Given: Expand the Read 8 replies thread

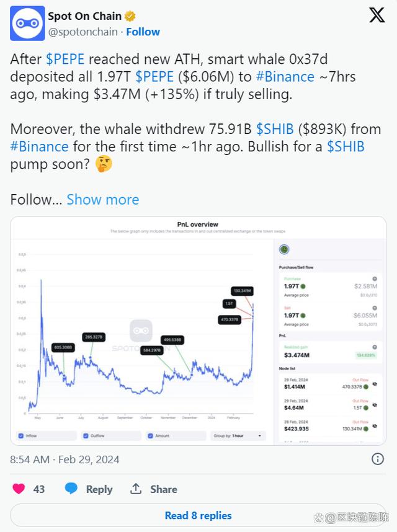Looking at the screenshot, I should [x=198, y=515].
